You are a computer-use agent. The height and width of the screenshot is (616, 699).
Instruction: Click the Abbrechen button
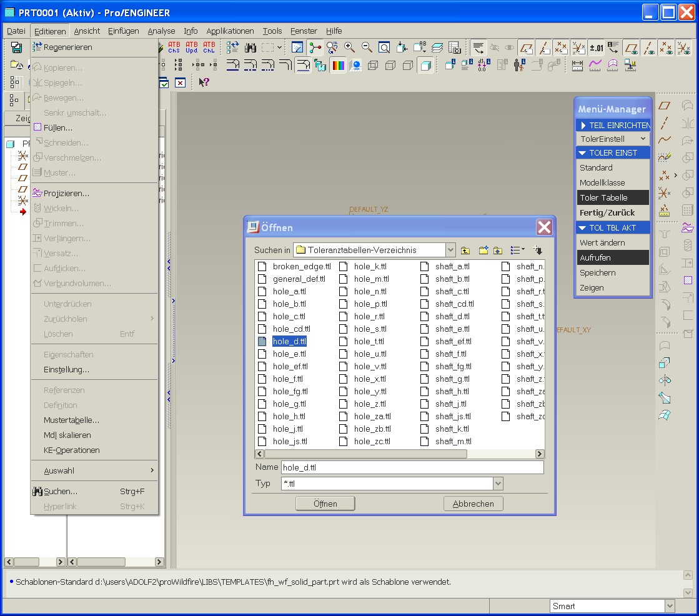(473, 504)
